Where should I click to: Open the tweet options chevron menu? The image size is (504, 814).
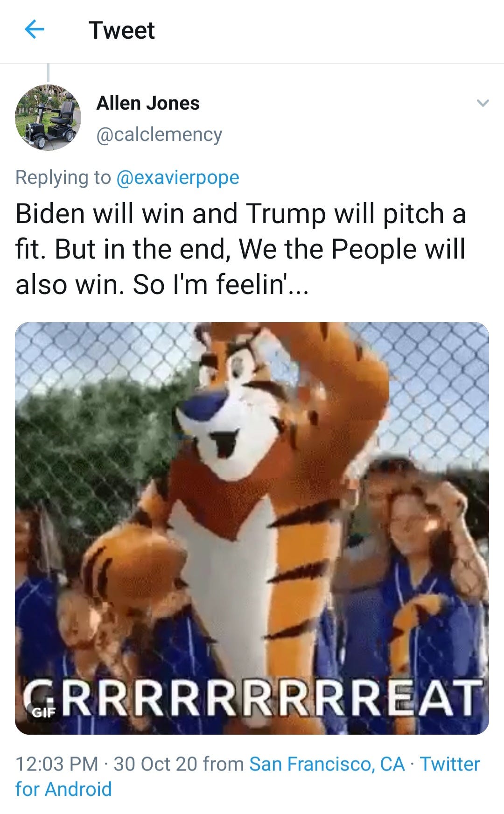click(483, 103)
